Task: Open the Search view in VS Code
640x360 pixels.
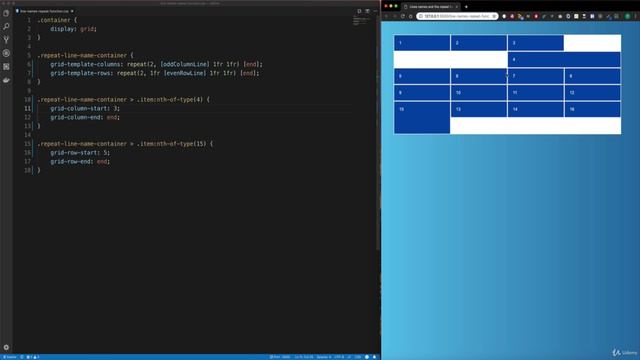Action: coord(6,27)
